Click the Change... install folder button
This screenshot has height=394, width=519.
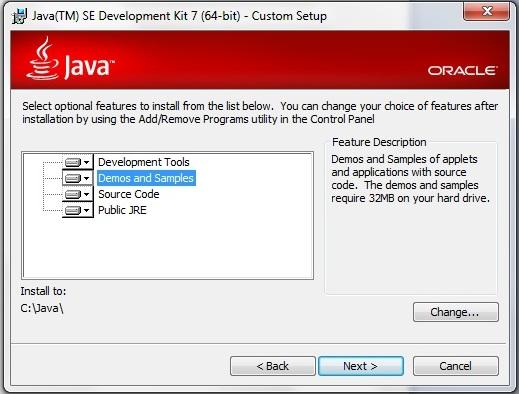tap(455, 312)
